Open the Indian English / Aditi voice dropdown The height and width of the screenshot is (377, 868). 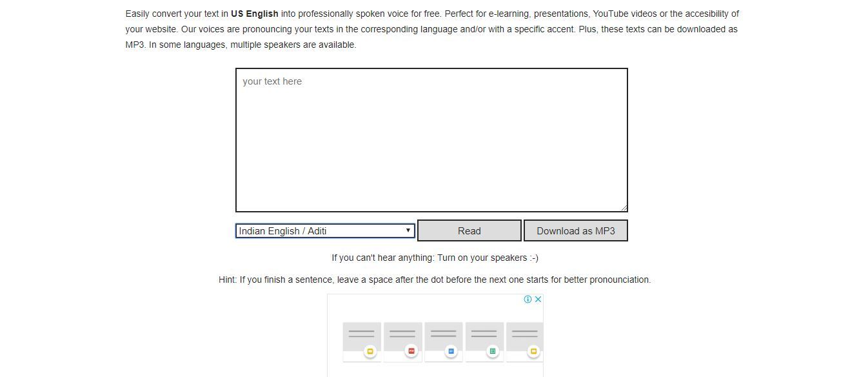click(325, 230)
